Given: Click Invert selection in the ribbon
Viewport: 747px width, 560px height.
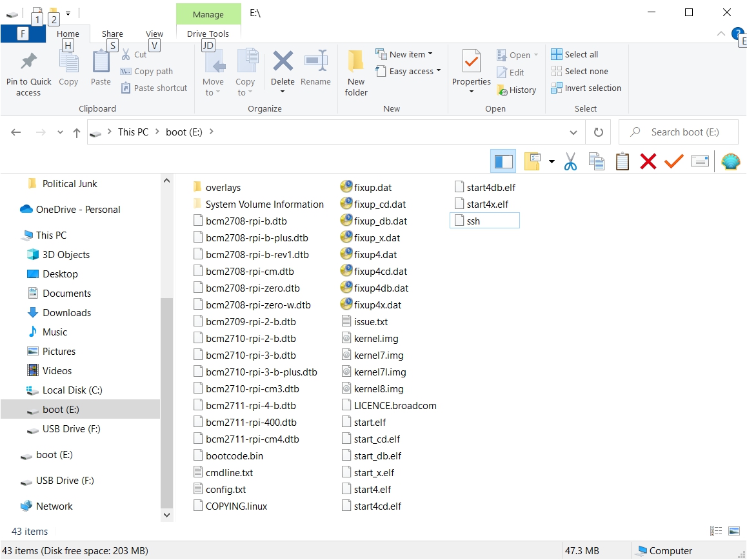Looking at the screenshot, I should click(x=592, y=88).
